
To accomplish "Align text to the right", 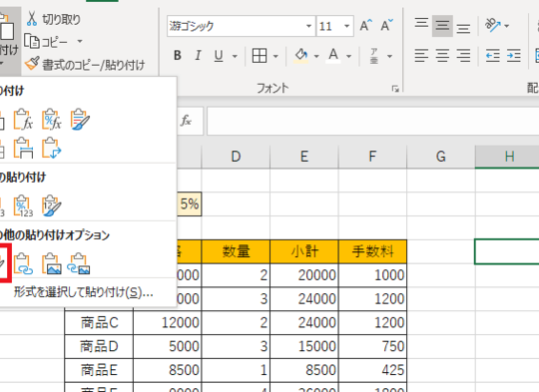I will pyautogui.click(x=463, y=55).
